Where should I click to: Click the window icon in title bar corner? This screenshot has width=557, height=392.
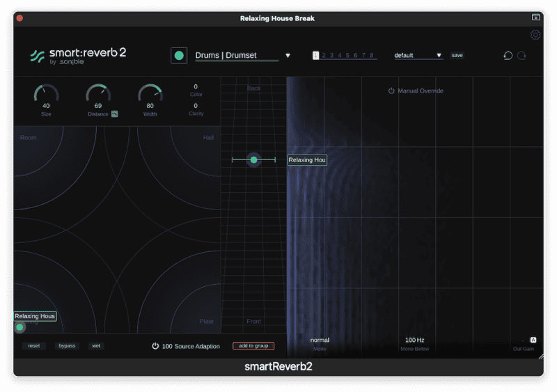point(535,17)
